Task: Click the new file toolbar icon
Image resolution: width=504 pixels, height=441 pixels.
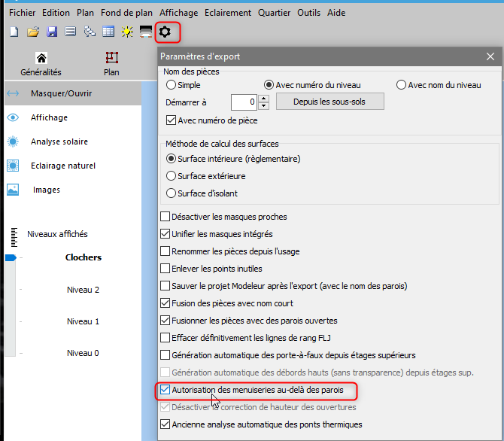Action: point(14,32)
